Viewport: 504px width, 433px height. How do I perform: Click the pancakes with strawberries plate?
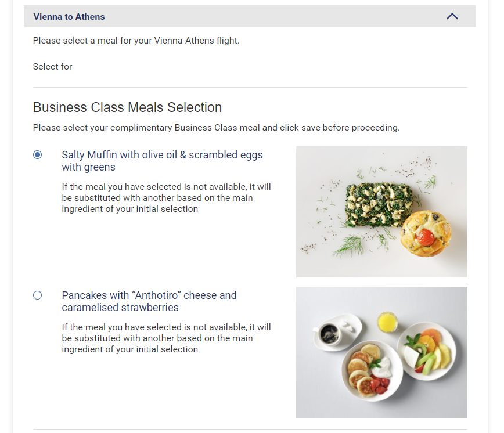tap(368, 372)
